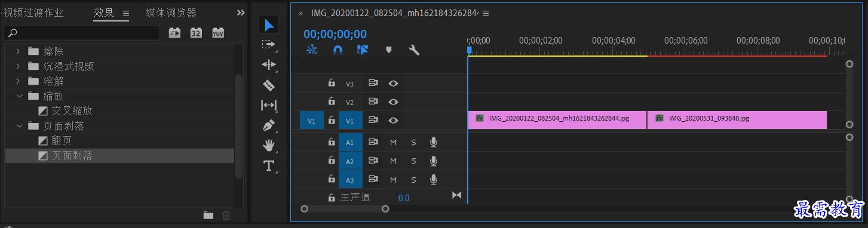This screenshot has height=228, width=868.
Task: Select the Razor tool
Action: tap(269, 85)
